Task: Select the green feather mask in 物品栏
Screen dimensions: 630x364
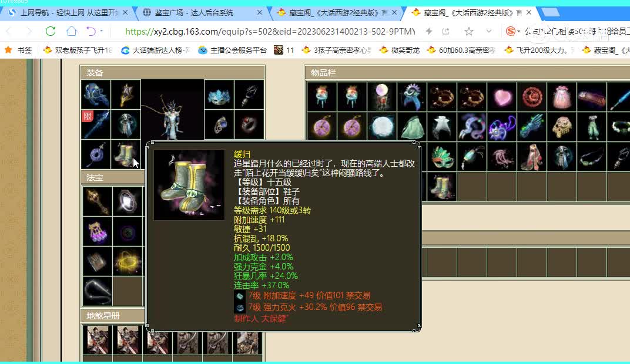Action: (x=441, y=157)
